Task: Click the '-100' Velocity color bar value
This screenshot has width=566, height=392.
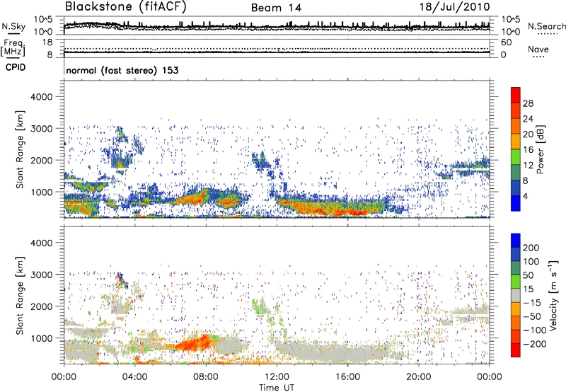Action: [535, 330]
